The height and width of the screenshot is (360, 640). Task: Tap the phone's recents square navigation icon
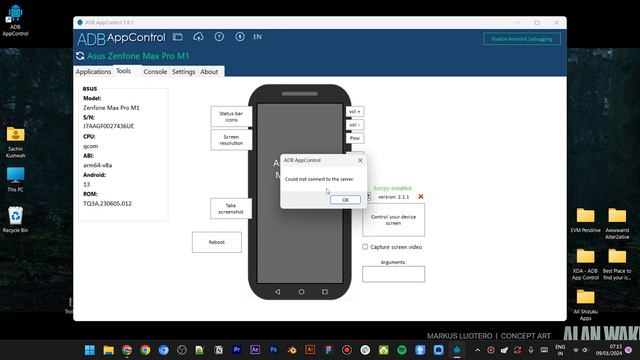(x=325, y=292)
